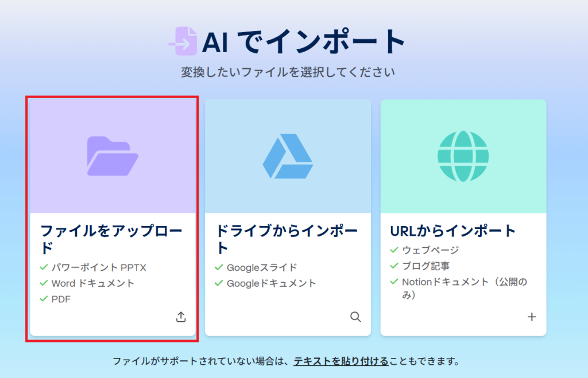Click the 変換したいファイルを選択してください subtitle
This screenshot has width=588, height=378.
pos(288,72)
